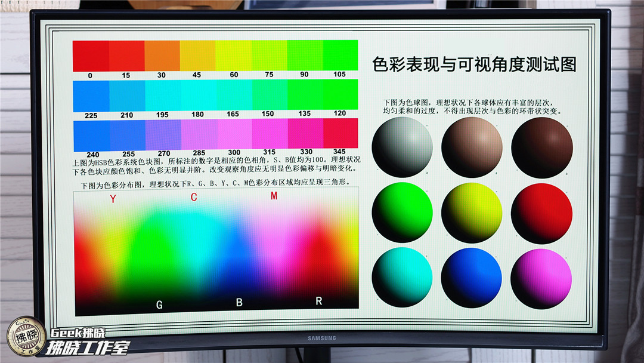Click the text line starting 下图为色彩分布图
Screen dimensions: 644x363
pos(215,183)
